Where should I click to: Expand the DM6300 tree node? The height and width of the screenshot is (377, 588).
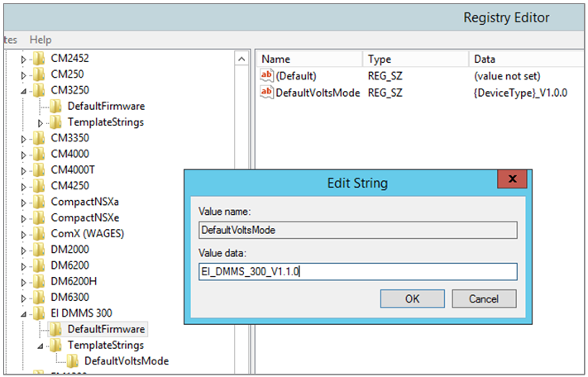tap(23, 298)
